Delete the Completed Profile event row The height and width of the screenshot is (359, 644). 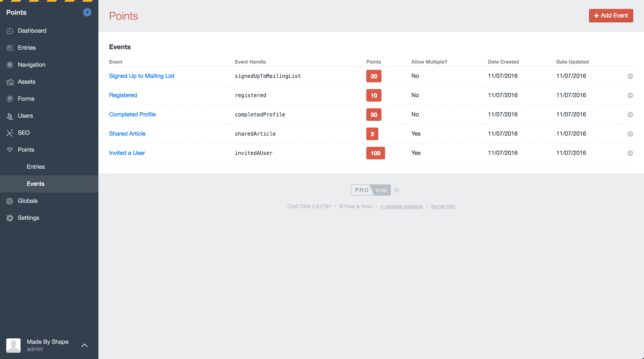(x=630, y=115)
